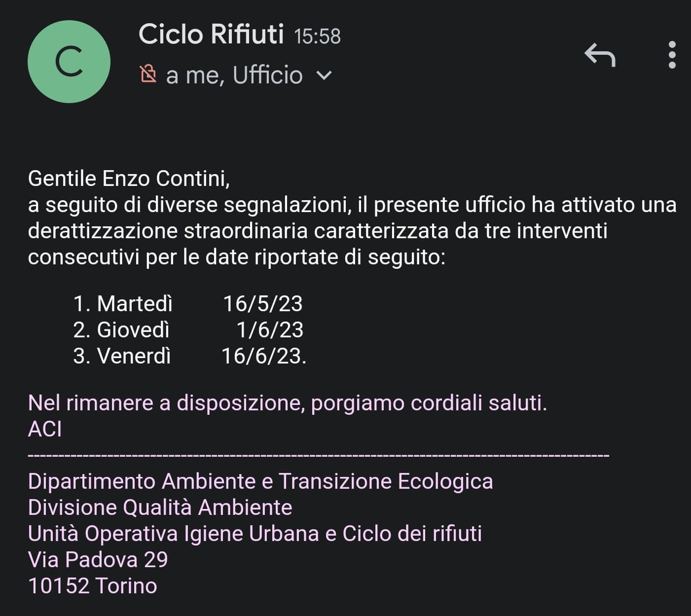This screenshot has height=616, width=691.
Task: Tap the date 16/6/23
Action: coord(263,356)
